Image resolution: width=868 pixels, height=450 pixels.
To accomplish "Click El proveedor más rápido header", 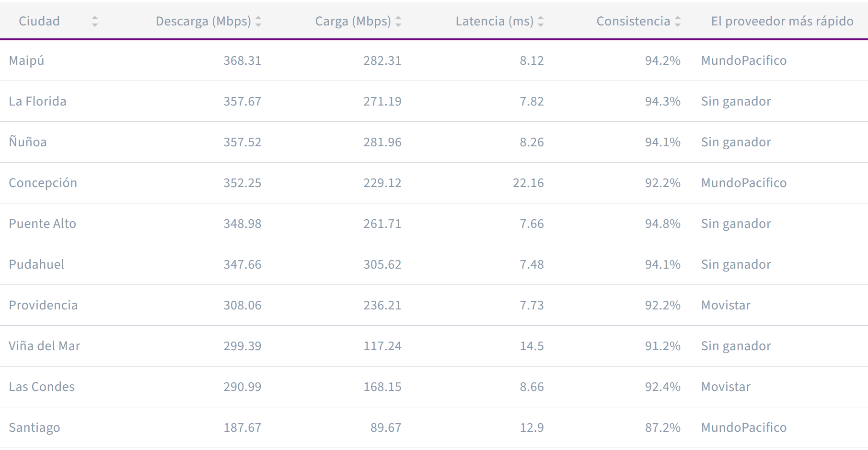I will [x=782, y=21].
